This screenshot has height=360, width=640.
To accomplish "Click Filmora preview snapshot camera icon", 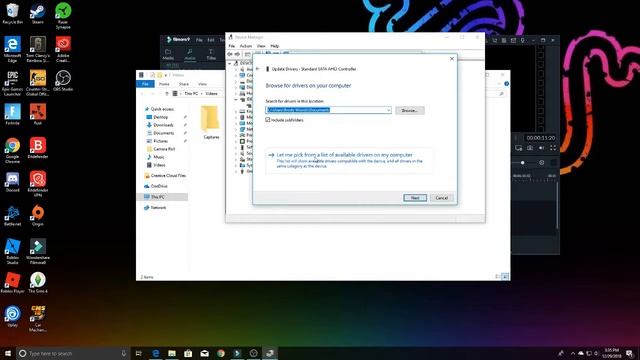I will [x=530, y=148].
